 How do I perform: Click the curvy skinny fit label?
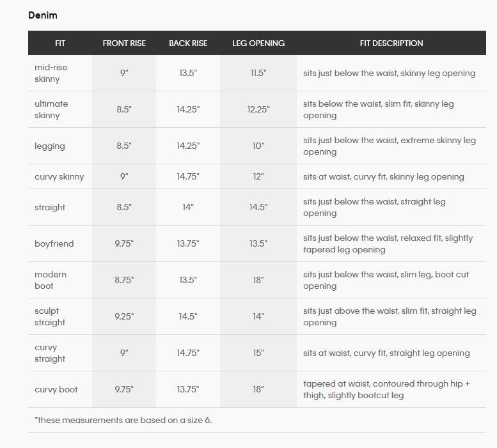(59, 176)
